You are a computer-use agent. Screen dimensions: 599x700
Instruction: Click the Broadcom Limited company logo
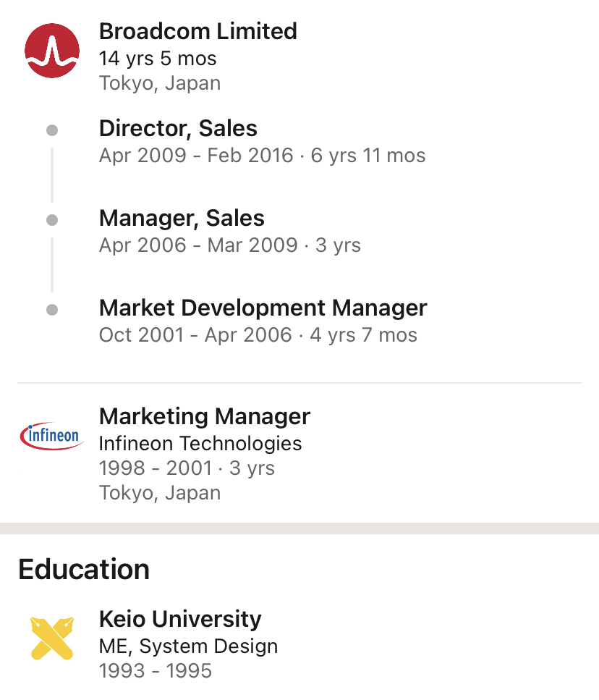(52, 51)
